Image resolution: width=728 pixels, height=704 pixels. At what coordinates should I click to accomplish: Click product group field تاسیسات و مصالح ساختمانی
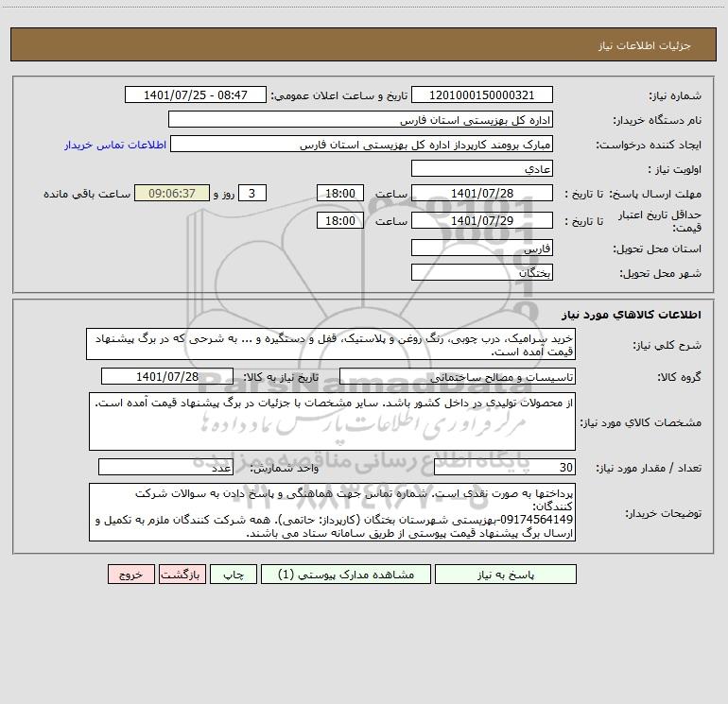click(x=458, y=376)
